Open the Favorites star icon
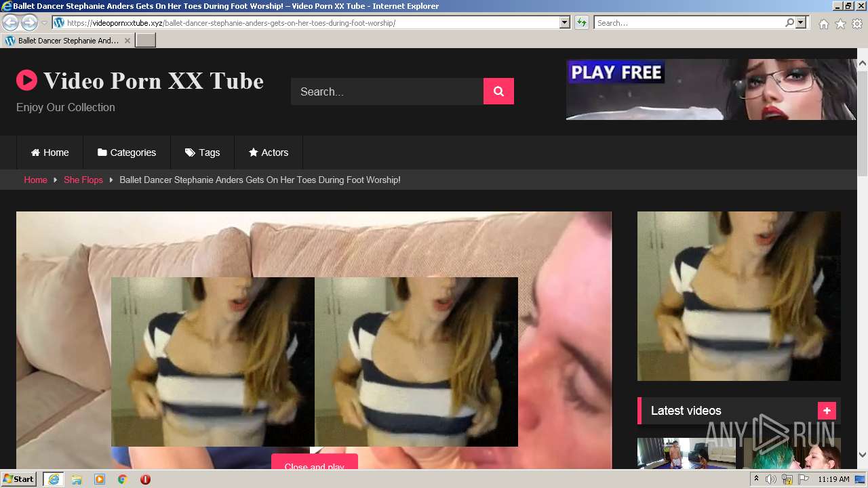The width and height of the screenshot is (868, 488). click(x=840, y=24)
